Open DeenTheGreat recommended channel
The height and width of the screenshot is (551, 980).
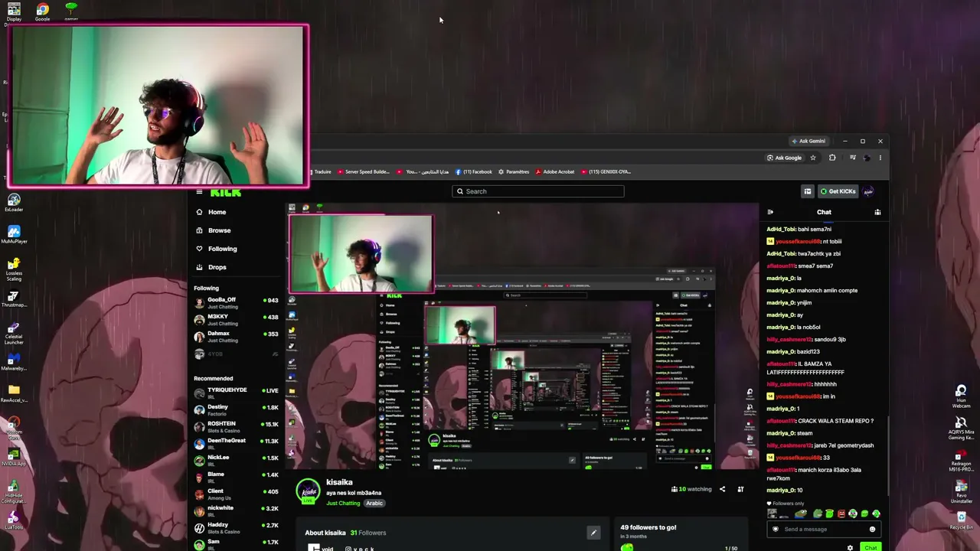point(236,443)
